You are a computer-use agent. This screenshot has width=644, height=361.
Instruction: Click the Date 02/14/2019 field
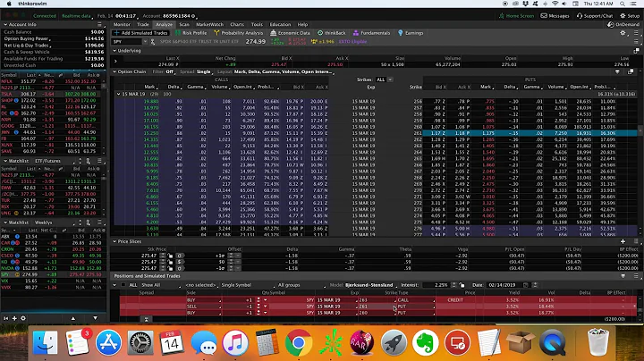[x=504, y=285]
